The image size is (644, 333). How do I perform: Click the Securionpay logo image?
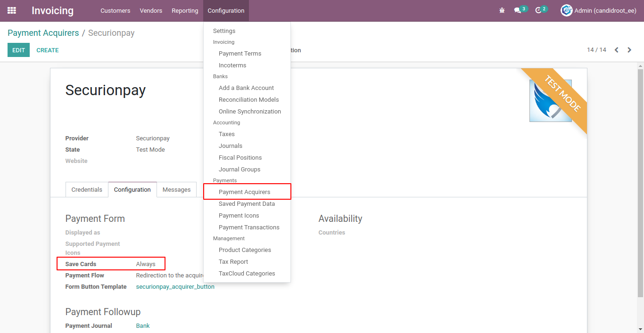550,101
